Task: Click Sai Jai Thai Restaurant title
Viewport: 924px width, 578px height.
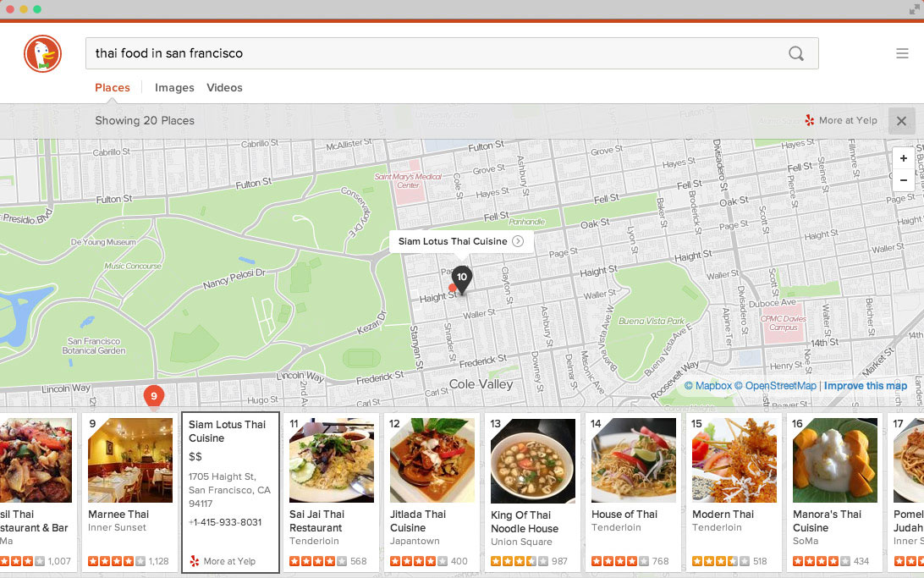Action: 317,520
